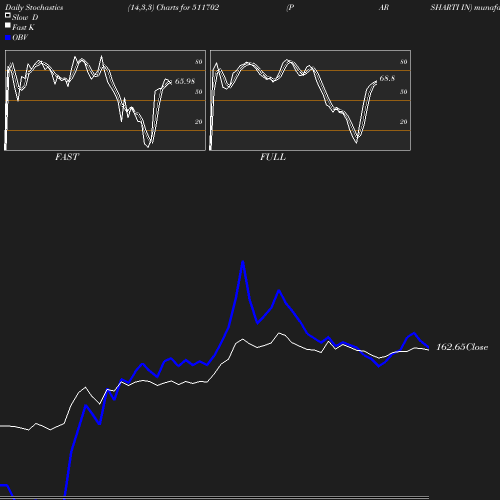
Task: Click the Fast K legend swatch
Action: pyautogui.click(x=8, y=25)
